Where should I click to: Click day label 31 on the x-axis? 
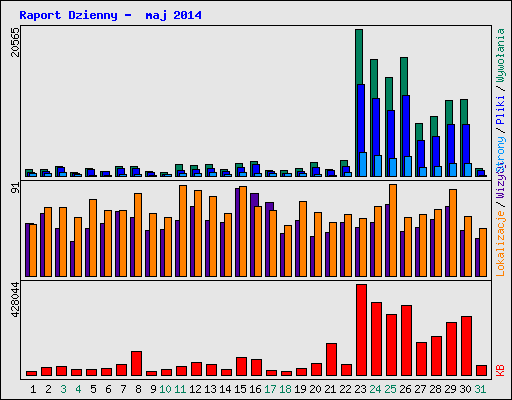click(480, 389)
